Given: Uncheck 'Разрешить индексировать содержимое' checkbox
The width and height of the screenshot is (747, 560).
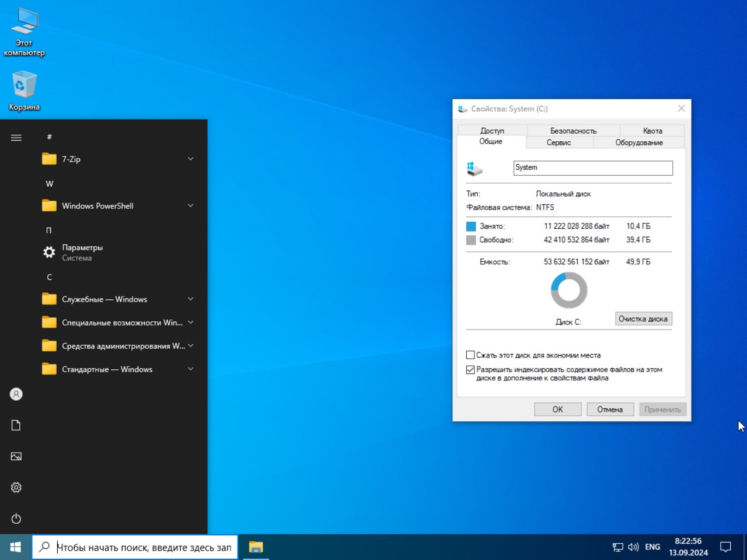Looking at the screenshot, I should [x=470, y=370].
